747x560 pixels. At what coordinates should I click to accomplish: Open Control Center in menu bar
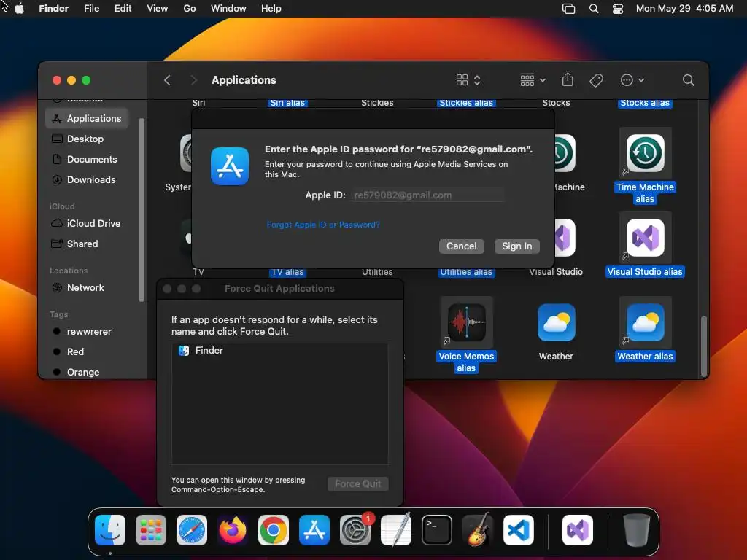[618, 9]
